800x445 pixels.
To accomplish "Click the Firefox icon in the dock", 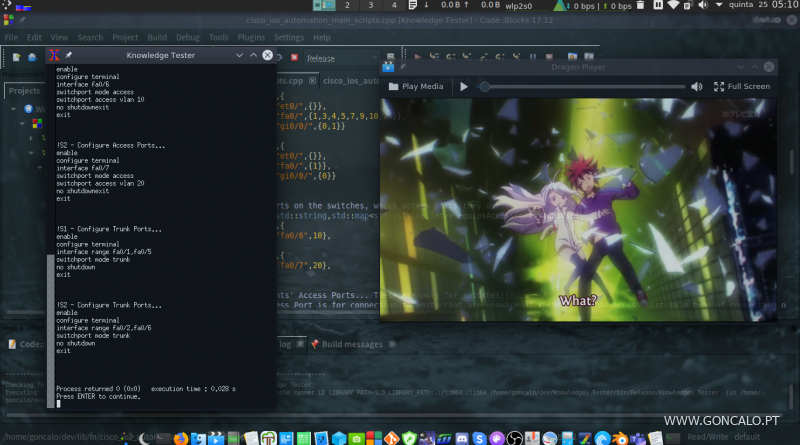I will (182, 438).
